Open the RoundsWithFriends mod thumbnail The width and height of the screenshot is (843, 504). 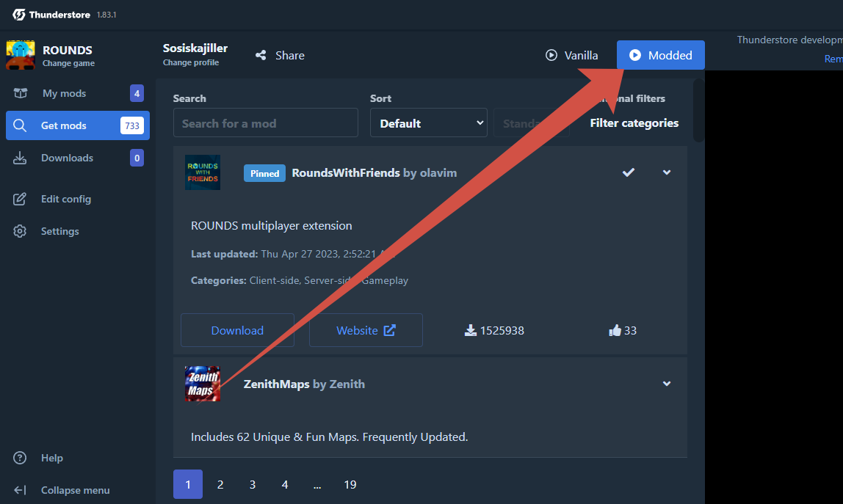point(203,172)
